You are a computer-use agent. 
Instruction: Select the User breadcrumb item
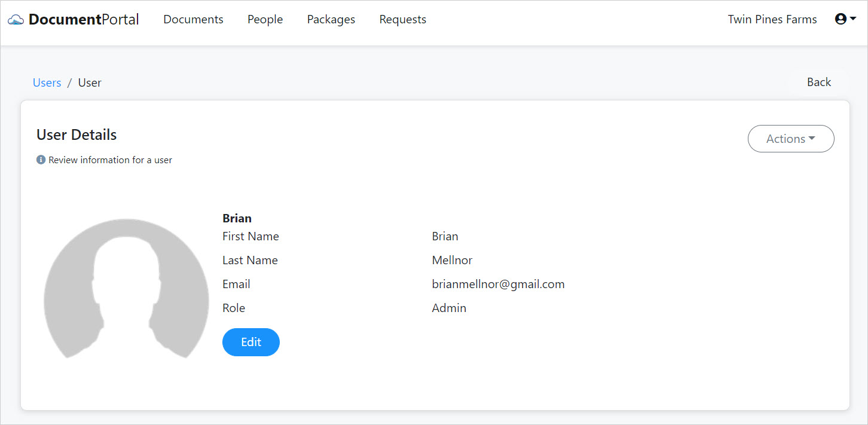(90, 82)
